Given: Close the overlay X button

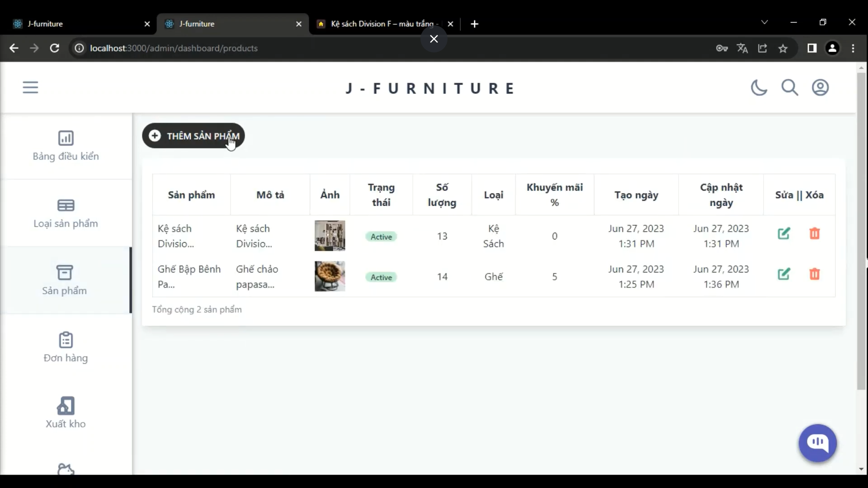Looking at the screenshot, I should point(434,39).
